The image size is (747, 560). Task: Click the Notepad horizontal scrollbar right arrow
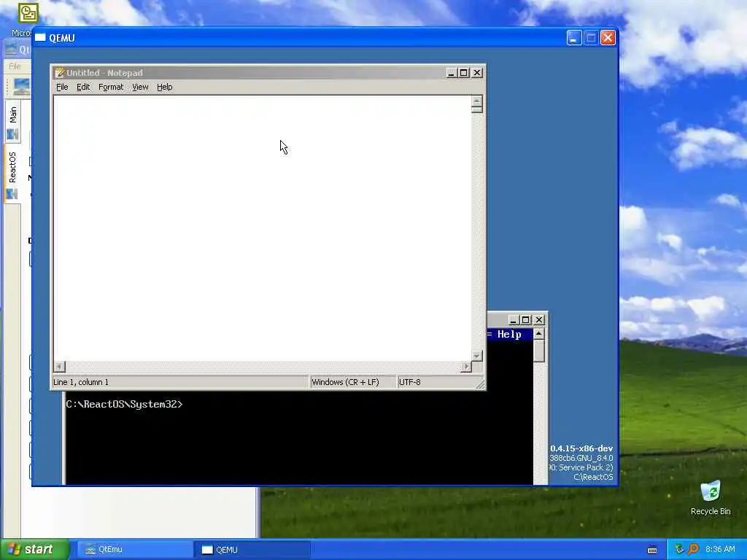point(466,366)
